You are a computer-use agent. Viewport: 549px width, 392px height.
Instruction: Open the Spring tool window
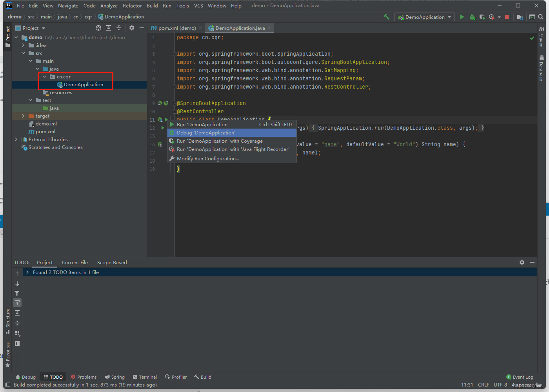115,377
